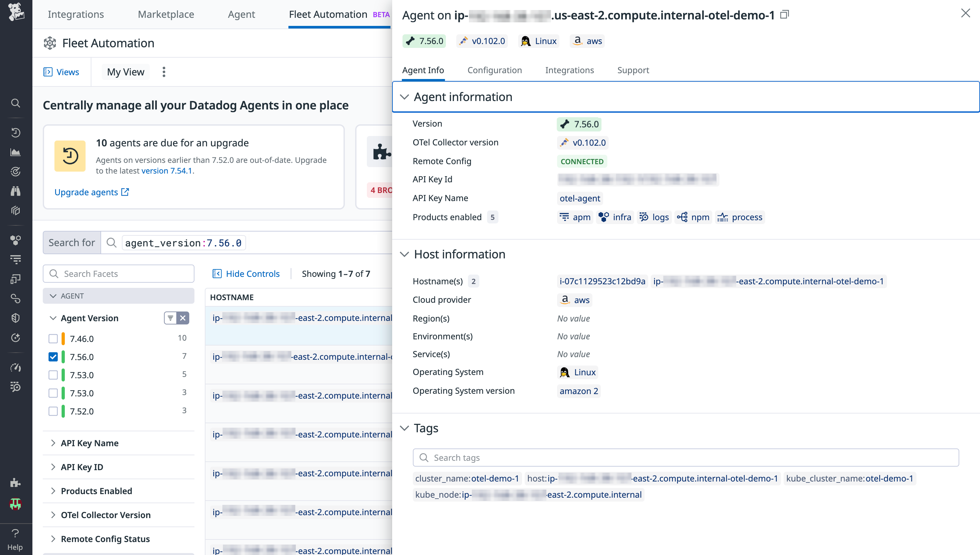Click the 7.56.0 version badge in header

tap(424, 41)
